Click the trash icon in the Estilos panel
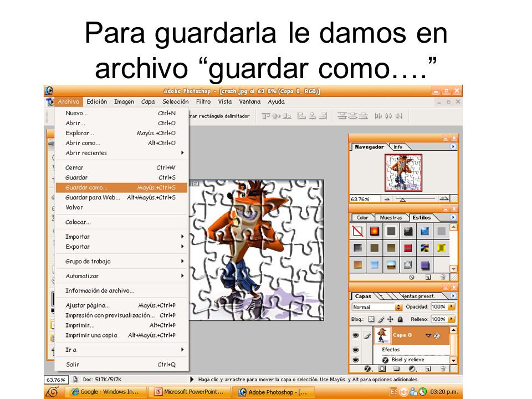This screenshot has width=532, height=399. pos(442,277)
